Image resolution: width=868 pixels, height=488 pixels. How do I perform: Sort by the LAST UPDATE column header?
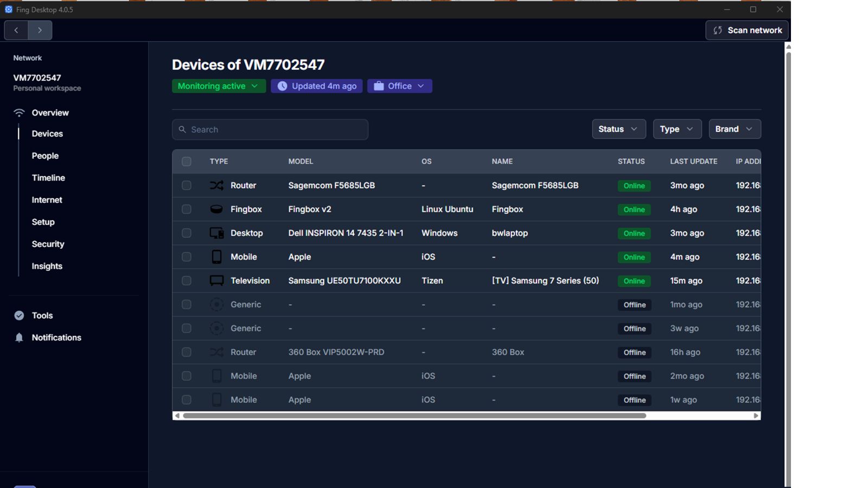(694, 162)
